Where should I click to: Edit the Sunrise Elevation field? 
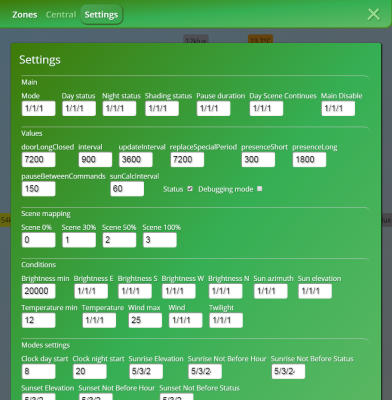tap(146, 372)
